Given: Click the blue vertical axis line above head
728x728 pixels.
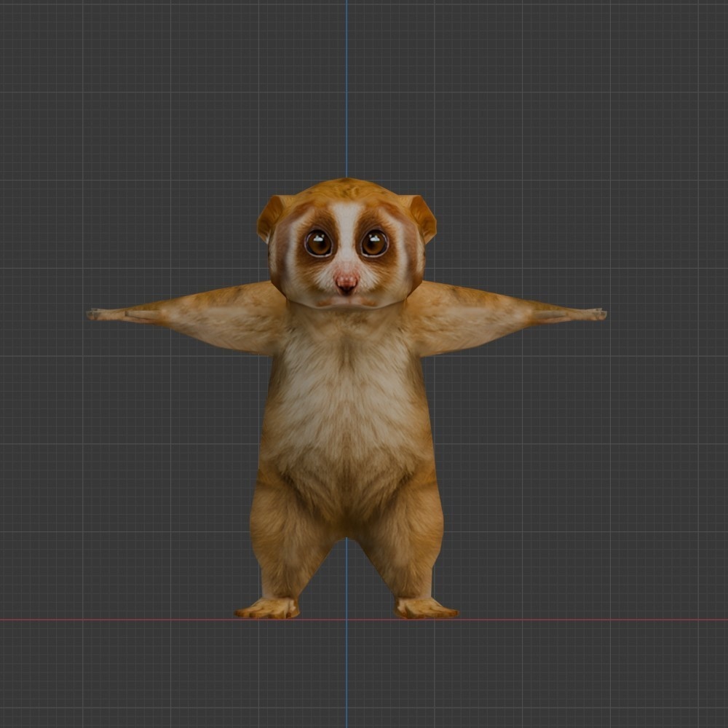Looking at the screenshot, I should tap(347, 88).
